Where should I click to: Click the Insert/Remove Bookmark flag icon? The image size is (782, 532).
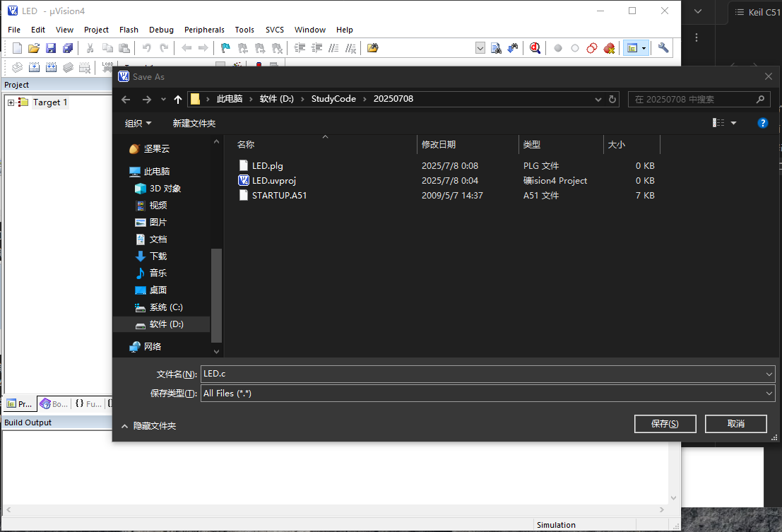[x=225, y=48]
